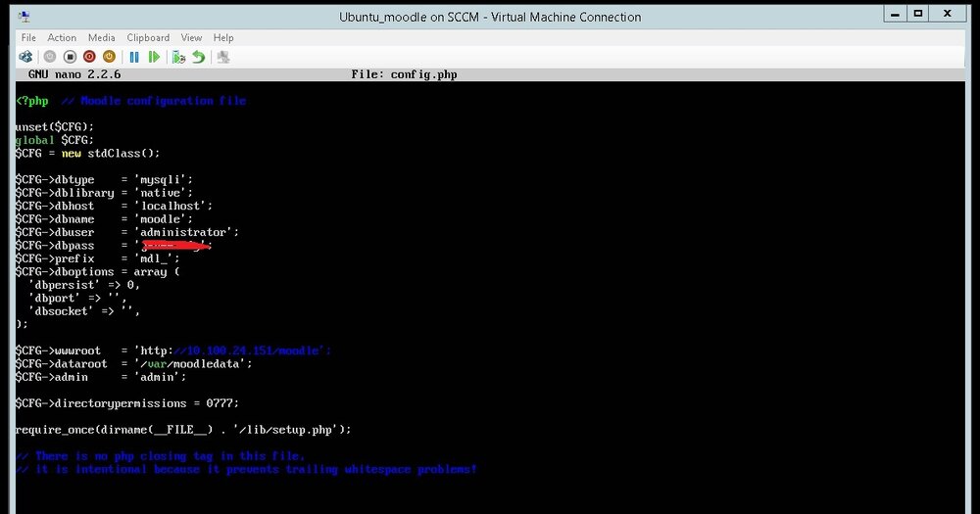980x514 pixels.
Task: Click the 'dbport' option line
Action: coord(78,298)
